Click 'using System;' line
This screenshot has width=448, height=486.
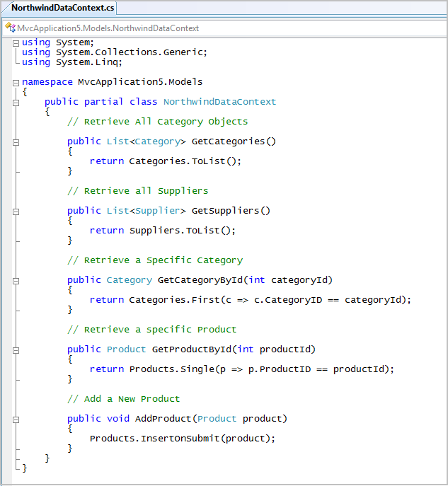pyautogui.click(x=57, y=42)
